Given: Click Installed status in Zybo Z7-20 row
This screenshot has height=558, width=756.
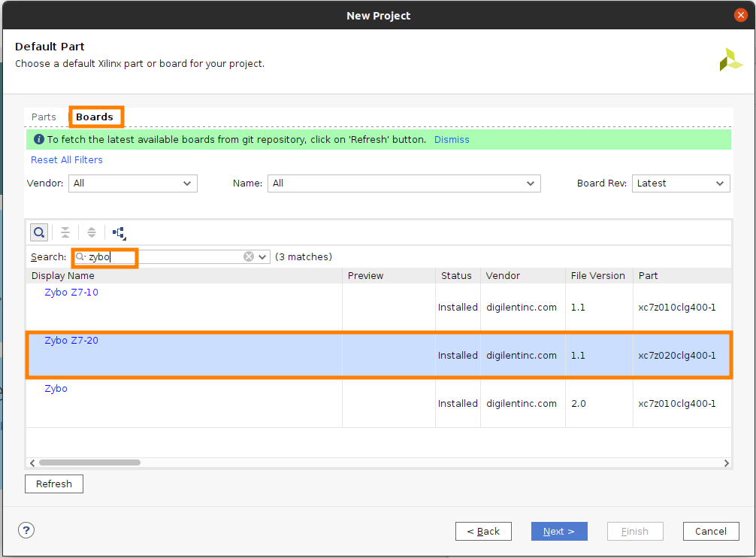Looking at the screenshot, I should click(458, 356).
